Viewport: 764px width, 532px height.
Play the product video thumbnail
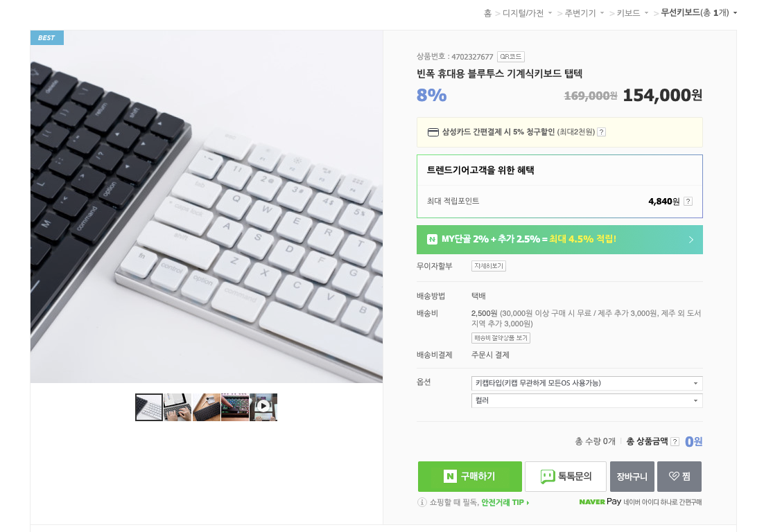(263, 407)
